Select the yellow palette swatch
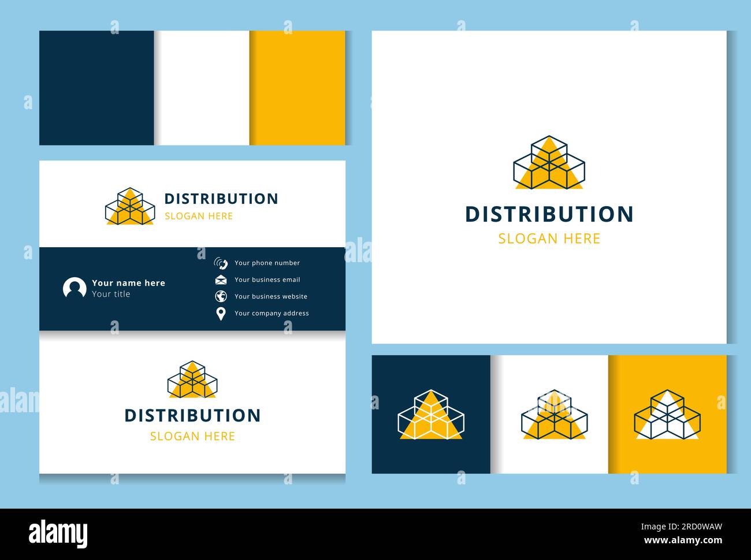The height and width of the screenshot is (560, 751). click(x=298, y=88)
